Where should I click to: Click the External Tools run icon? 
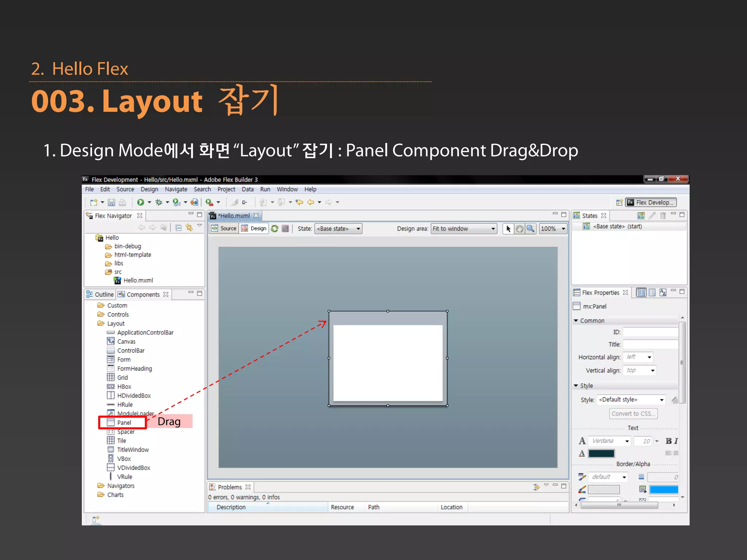(209, 202)
